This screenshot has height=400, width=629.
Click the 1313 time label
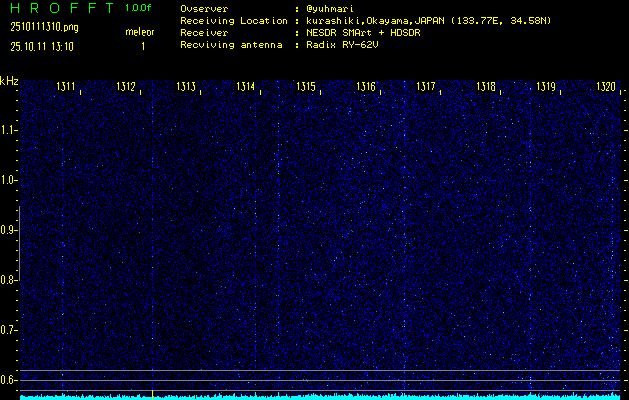click(x=186, y=88)
